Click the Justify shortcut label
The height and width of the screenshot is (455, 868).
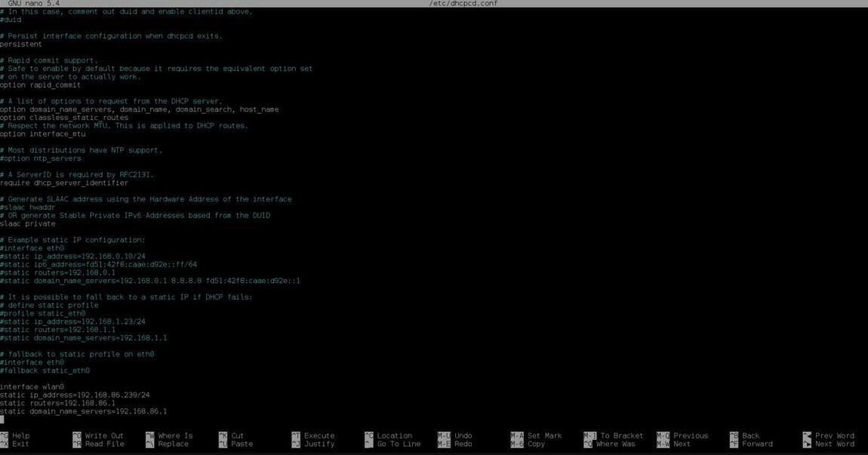pos(319,444)
